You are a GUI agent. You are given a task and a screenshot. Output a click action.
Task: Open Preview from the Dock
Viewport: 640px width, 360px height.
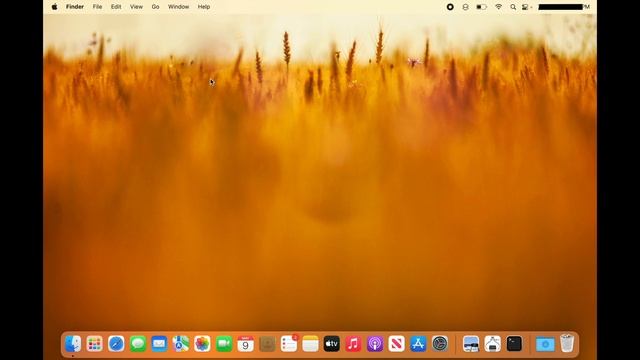(x=471, y=344)
